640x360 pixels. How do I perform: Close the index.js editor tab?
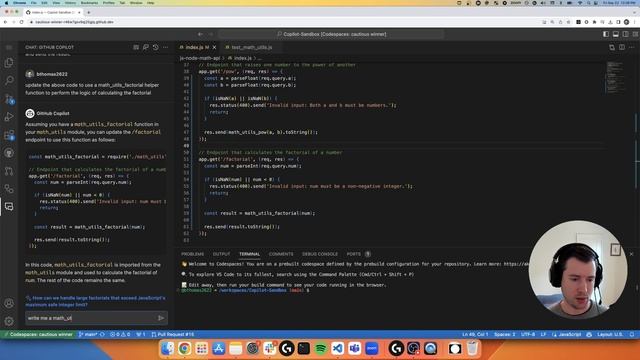tap(214, 47)
